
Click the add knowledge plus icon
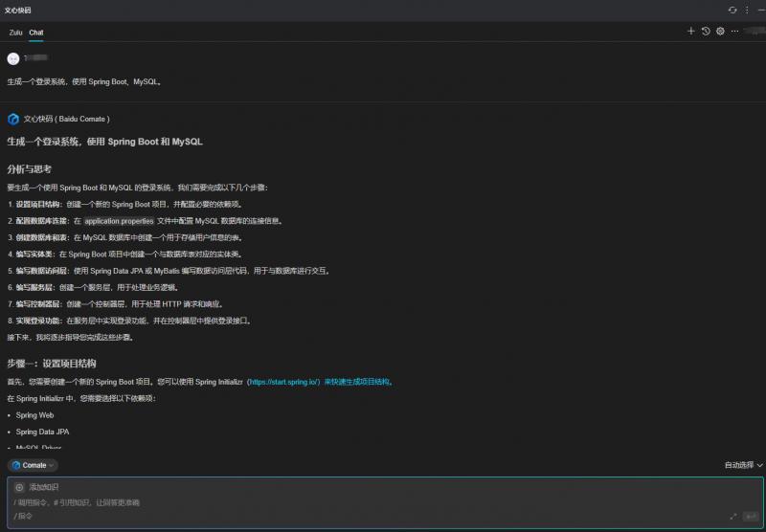click(18, 487)
